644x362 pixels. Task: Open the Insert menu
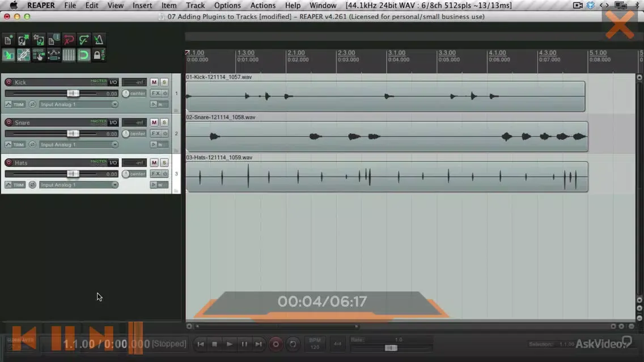click(142, 5)
